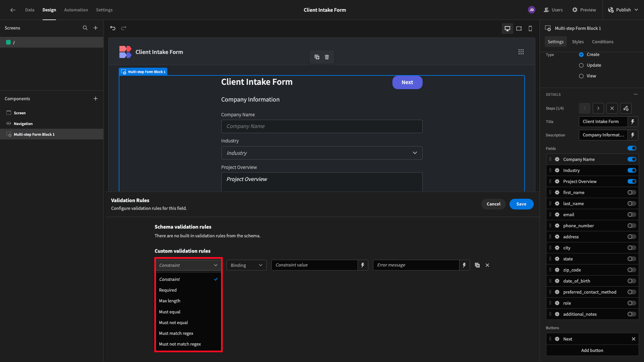
Task: Collapse the DETAILS section
Action: 635,95
